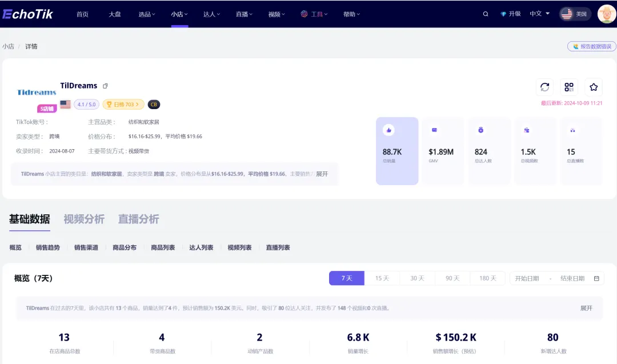The height and width of the screenshot is (364, 617).
Task: Select the 总销量 88.7K stat card
Action: pyautogui.click(x=397, y=151)
